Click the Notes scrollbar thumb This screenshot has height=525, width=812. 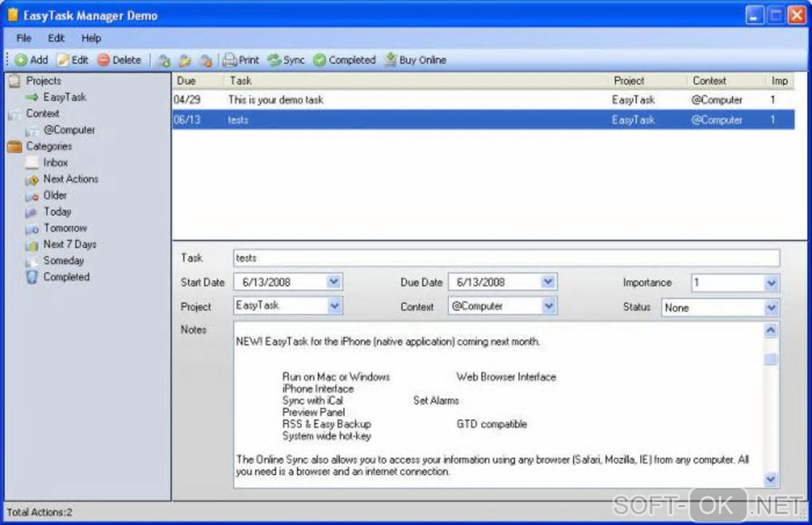coord(771,359)
